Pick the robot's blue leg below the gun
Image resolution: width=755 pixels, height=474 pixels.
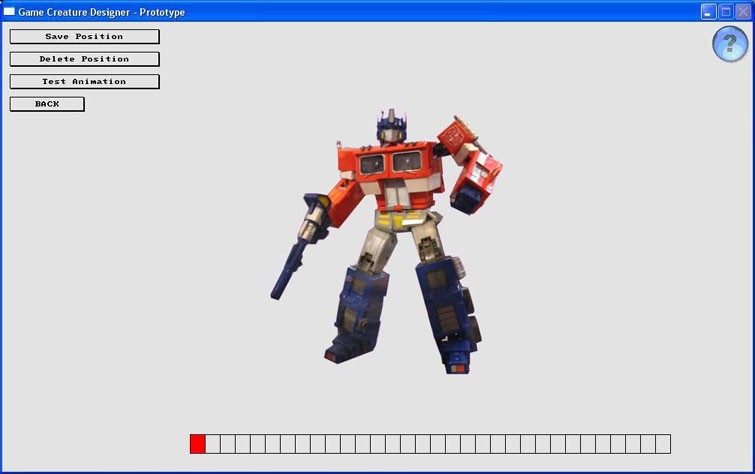click(357, 305)
